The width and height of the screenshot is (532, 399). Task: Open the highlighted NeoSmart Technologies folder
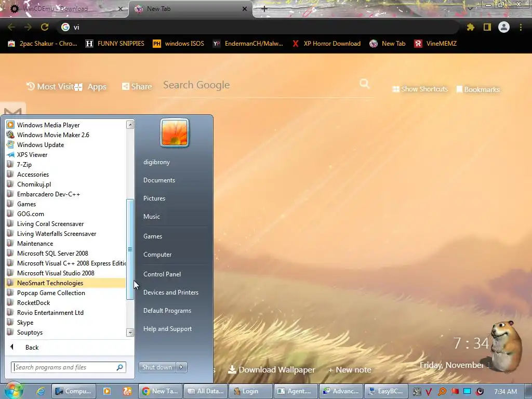coord(65,283)
